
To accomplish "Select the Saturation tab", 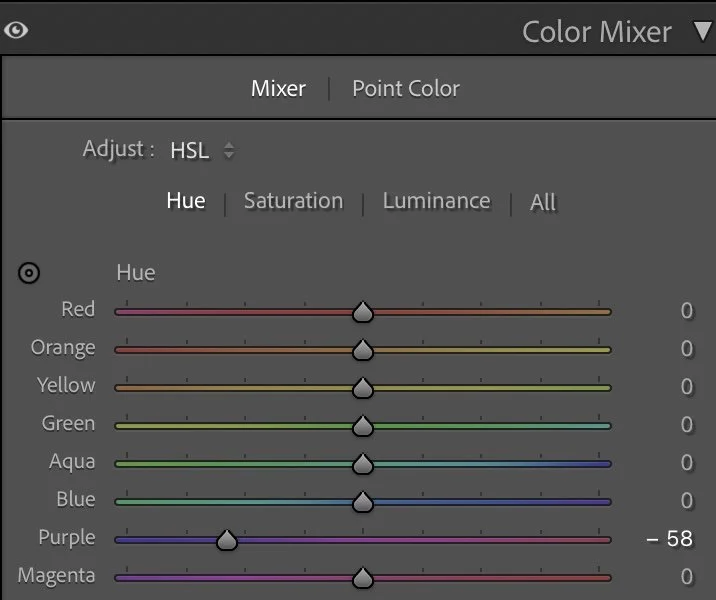I will coord(294,201).
